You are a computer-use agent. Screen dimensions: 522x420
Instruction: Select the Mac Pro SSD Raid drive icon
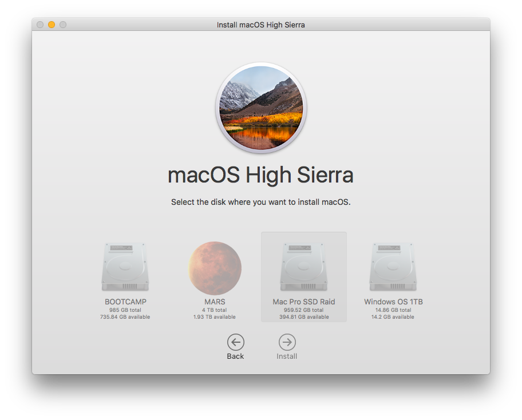(303, 267)
